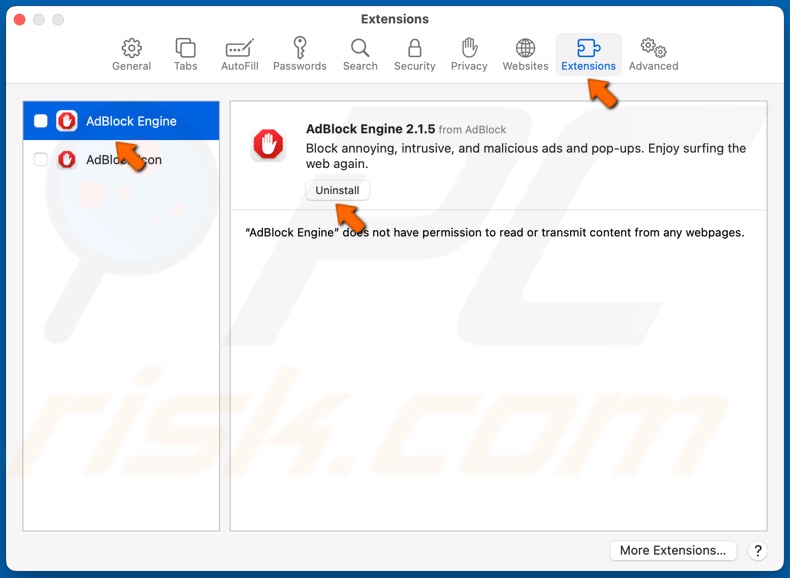Select the Extensions preferences tab
790x578 pixels.
pyautogui.click(x=588, y=54)
